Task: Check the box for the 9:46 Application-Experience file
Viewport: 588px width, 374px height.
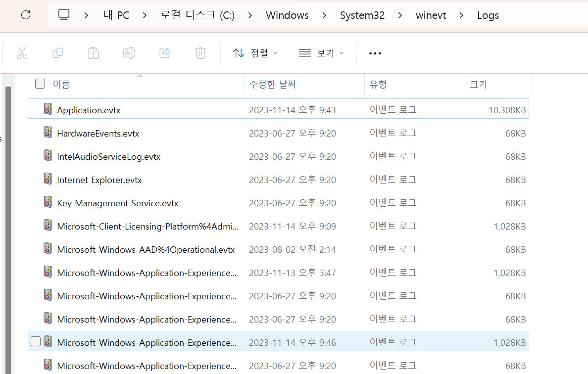Action: tap(36, 341)
